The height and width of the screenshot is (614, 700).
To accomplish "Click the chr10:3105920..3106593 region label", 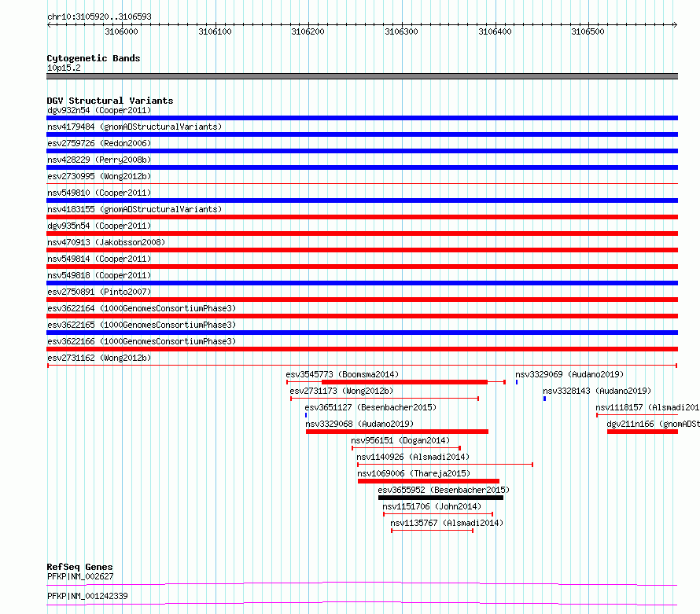I will (x=99, y=17).
